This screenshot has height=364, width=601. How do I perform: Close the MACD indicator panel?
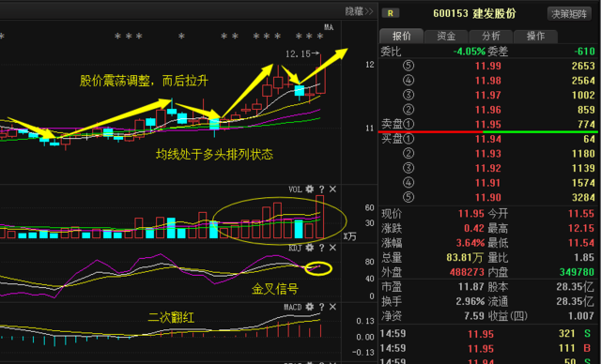[x=332, y=307]
